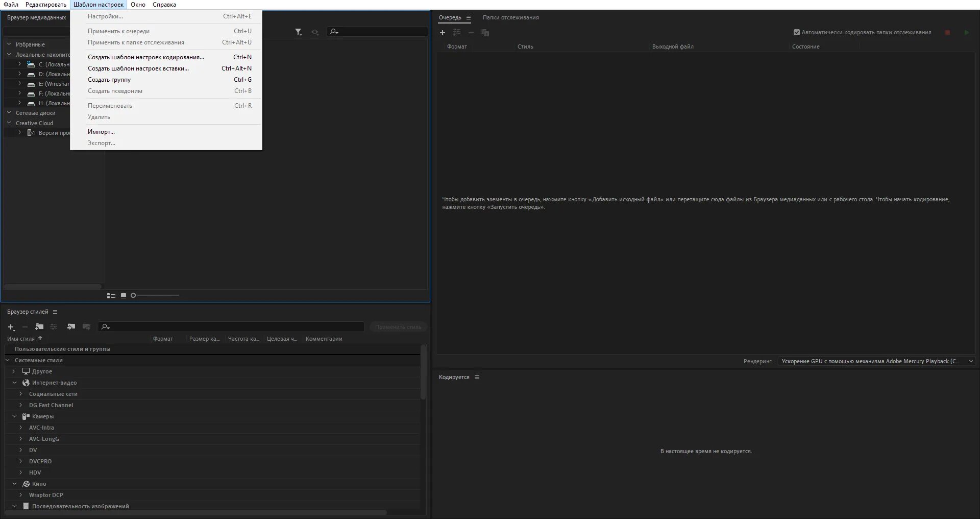The width and height of the screenshot is (980, 519).
Task: Choose Создать шаблон настроек вставки
Action: tap(166, 68)
